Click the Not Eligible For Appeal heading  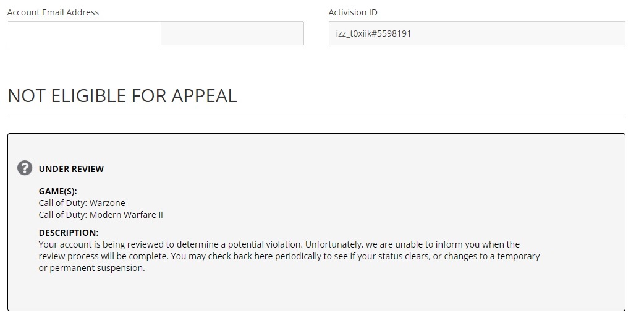tap(122, 96)
